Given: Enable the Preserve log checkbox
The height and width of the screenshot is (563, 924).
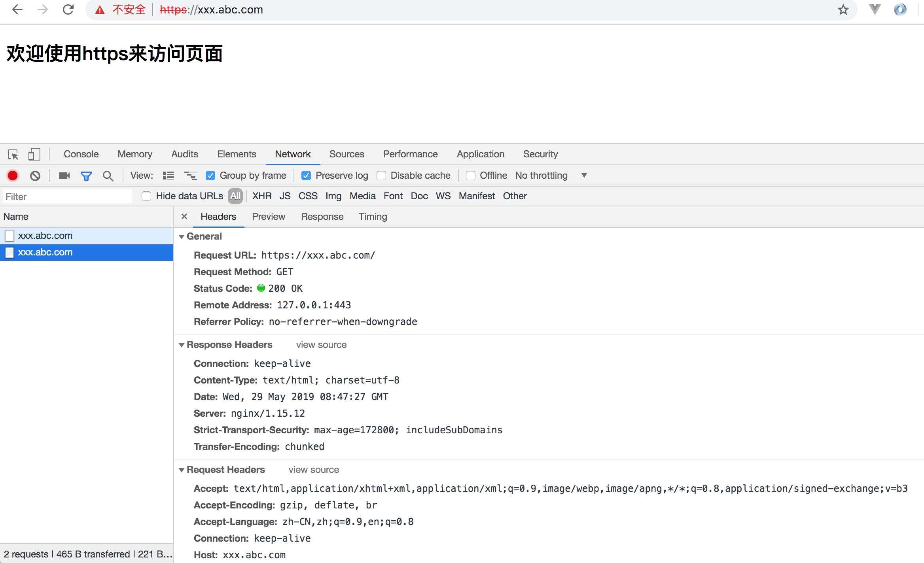Looking at the screenshot, I should [305, 175].
